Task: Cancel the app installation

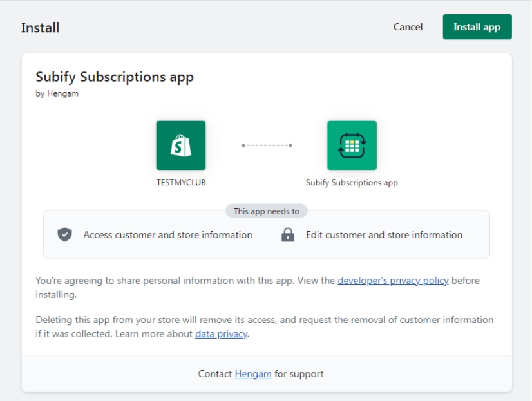Action: tap(408, 27)
